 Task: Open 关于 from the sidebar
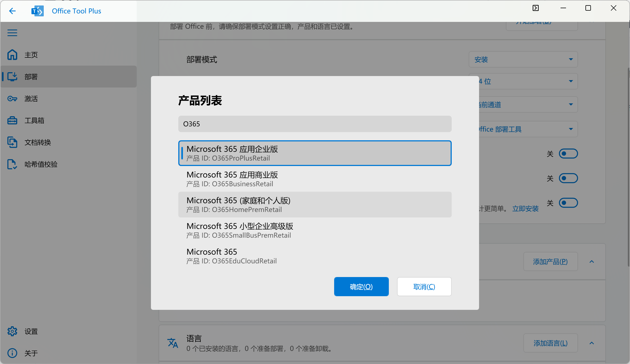click(x=69, y=353)
